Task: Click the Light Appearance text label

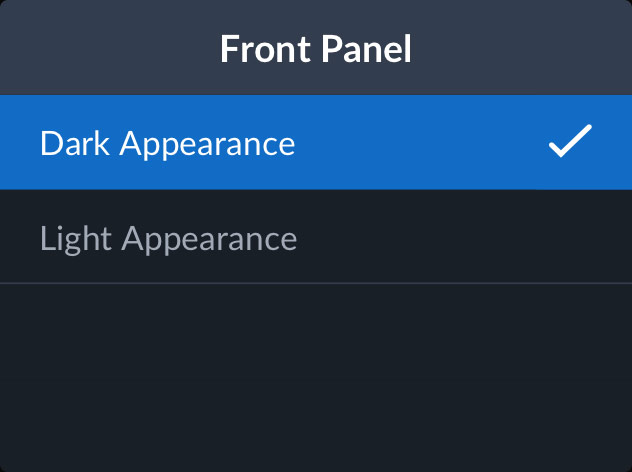Action: 168,238
